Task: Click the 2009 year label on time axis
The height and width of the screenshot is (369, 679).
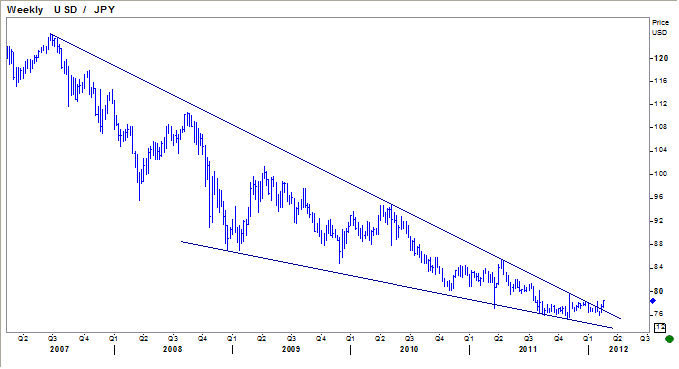Action: point(291,349)
